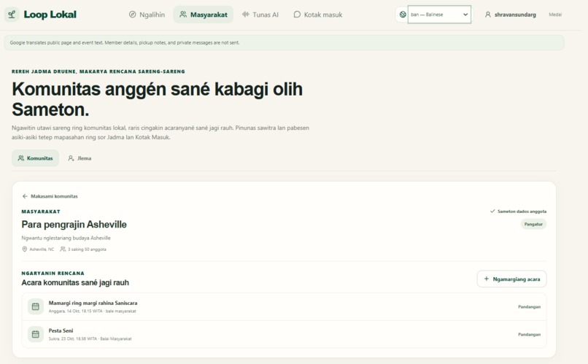Click the people icon in the Masyarakat tab

[183, 15]
